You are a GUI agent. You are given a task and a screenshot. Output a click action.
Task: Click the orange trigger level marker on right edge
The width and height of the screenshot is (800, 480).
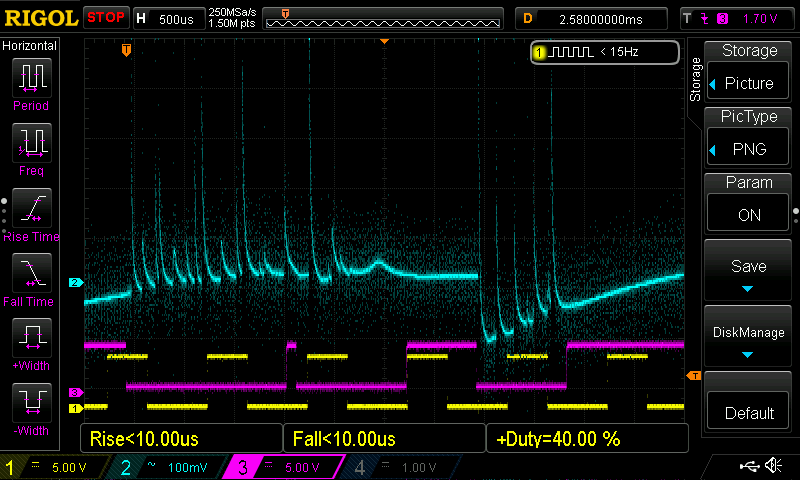click(692, 375)
